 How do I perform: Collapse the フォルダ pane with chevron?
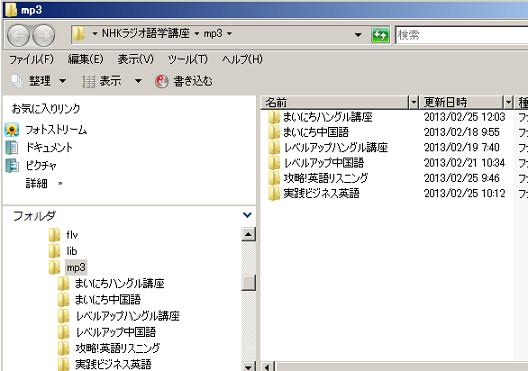(x=247, y=215)
